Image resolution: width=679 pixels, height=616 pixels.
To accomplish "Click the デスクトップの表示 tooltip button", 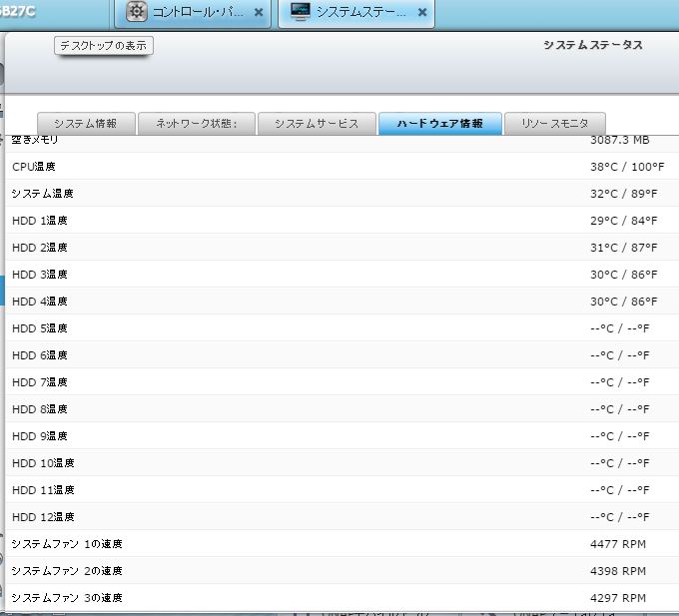I will [x=104, y=46].
